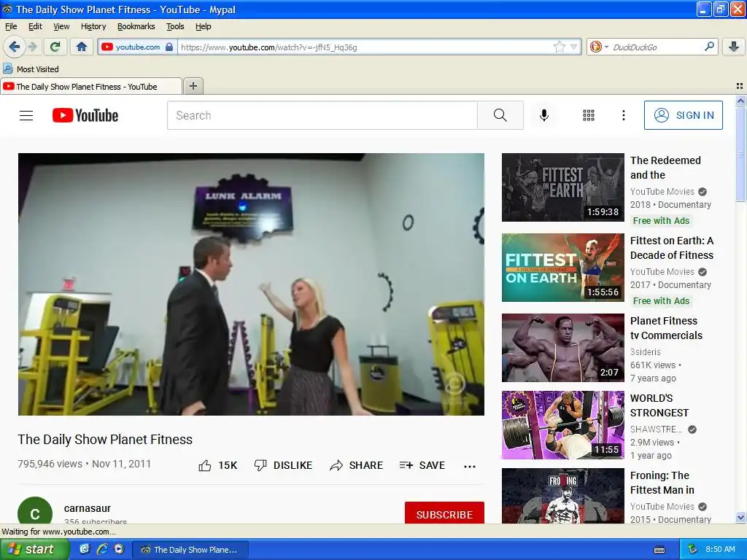Launch Internet Explorer from quick launch

point(102,549)
